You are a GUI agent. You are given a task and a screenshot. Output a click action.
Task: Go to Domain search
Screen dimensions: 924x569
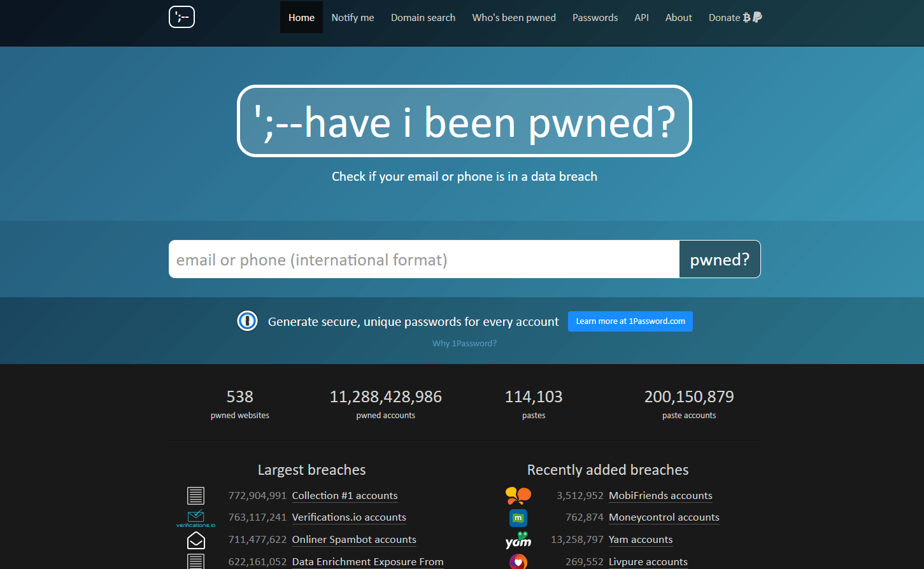[423, 17]
